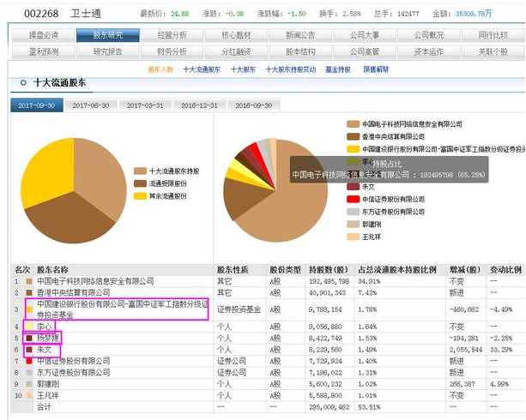526x420 pixels.
Task: Click holdings value 192,495,798
Action: 330,281
